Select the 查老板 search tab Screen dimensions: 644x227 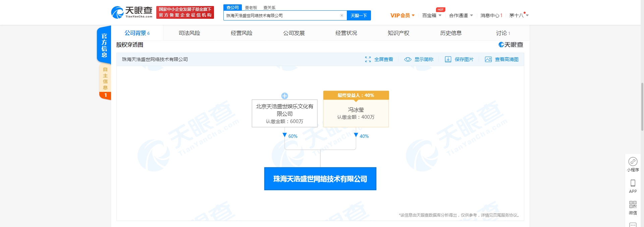tap(251, 8)
